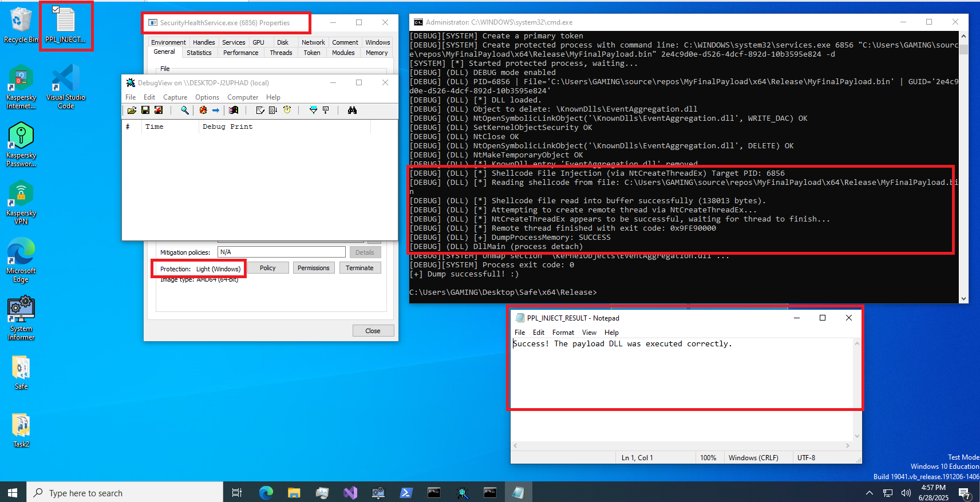Open Computer menu in DebugView
Viewport: 980px width, 502px height.
(x=243, y=97)
